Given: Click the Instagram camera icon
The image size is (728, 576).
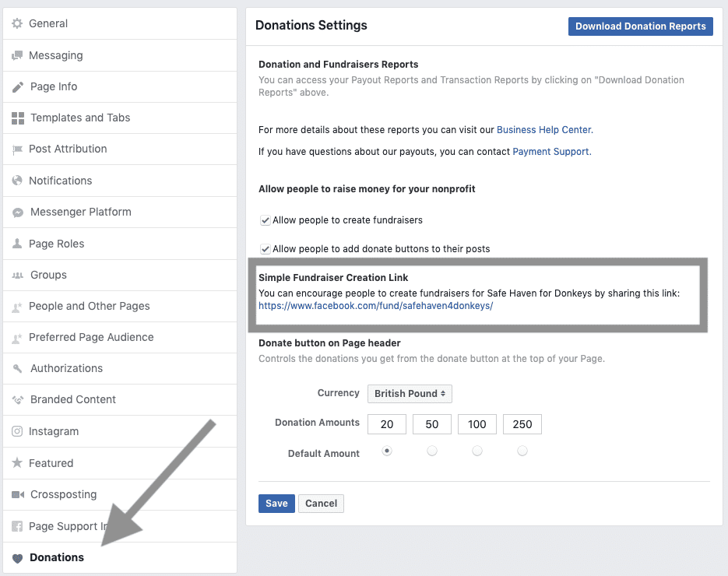Looking at the screenshot, I should coord(17,431).
